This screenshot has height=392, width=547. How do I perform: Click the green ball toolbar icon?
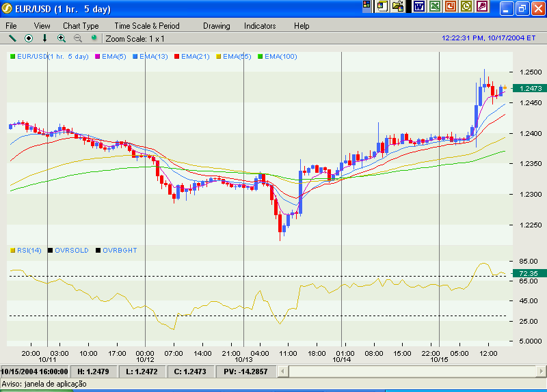coord(94,38)
